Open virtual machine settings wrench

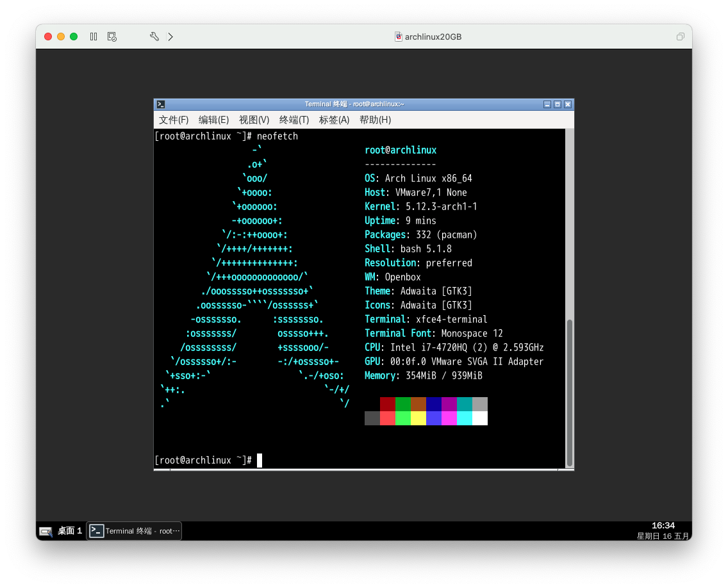[154, 37]
